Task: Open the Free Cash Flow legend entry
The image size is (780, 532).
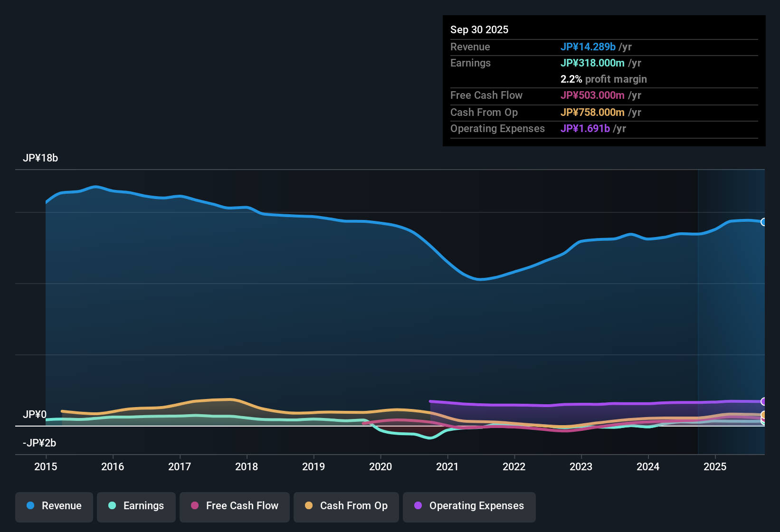Action: (234, 506)
